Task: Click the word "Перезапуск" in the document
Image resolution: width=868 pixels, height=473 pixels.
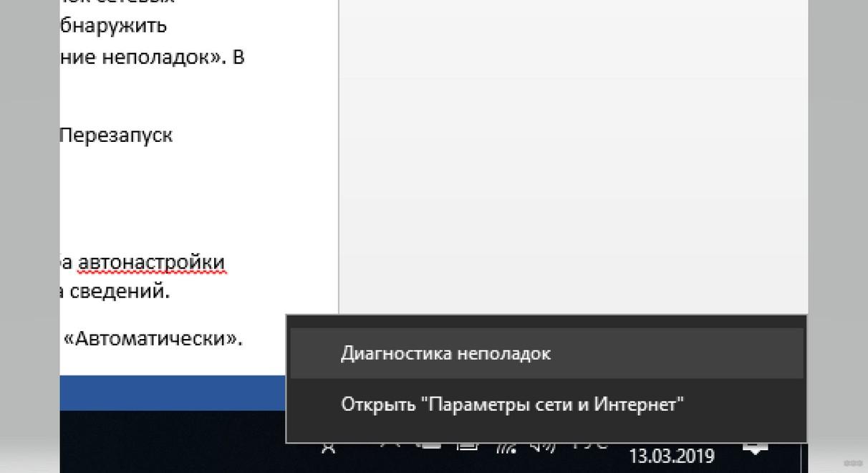Action: (x=116, y=135)
